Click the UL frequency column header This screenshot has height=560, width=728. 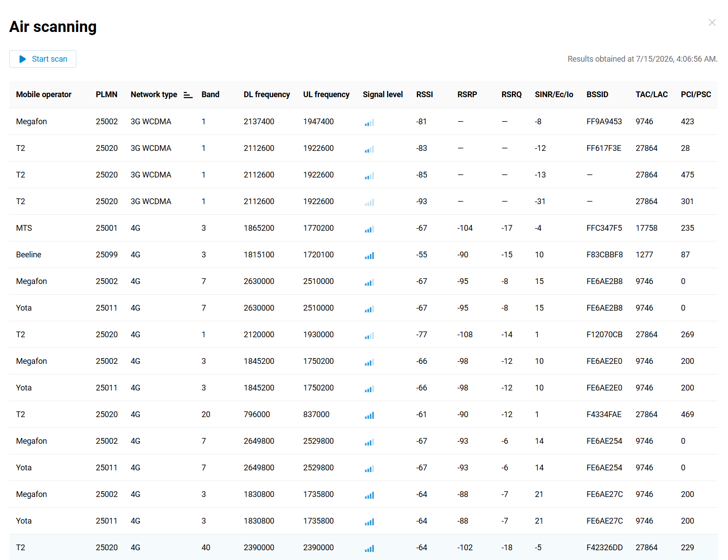pyautogui.click(x=326, y=95)
